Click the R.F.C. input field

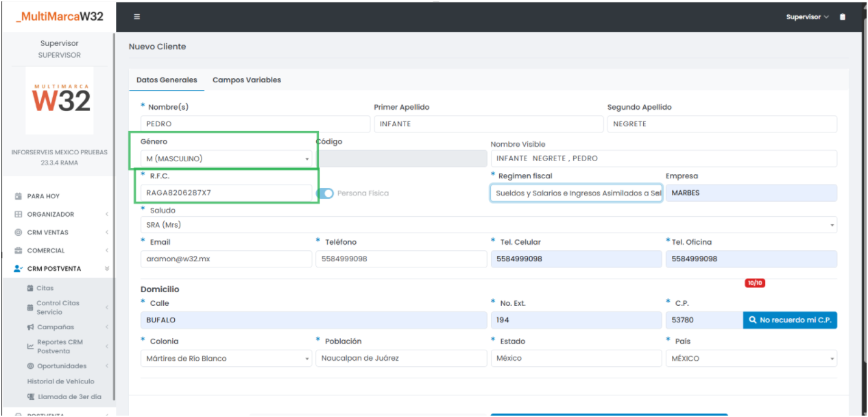[226, 193]
